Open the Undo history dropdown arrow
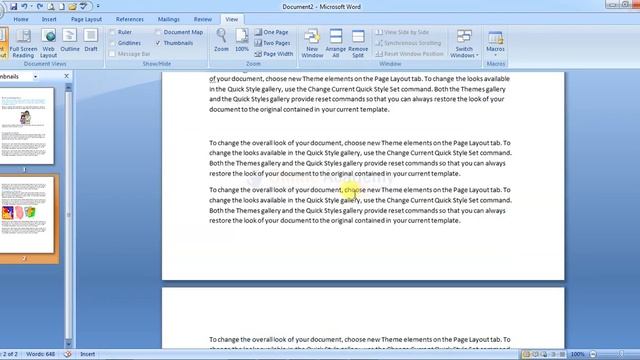Viewport: 640px width, 360px height. 31,7
